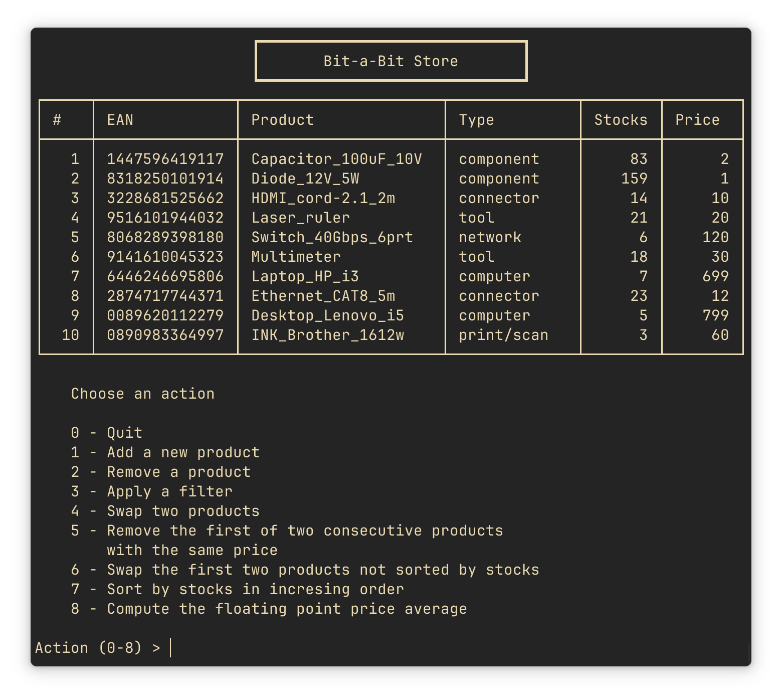The image size is (782, 700).
Task: Select product Capacitor_100uF_10V
Action: coord(336,159)
